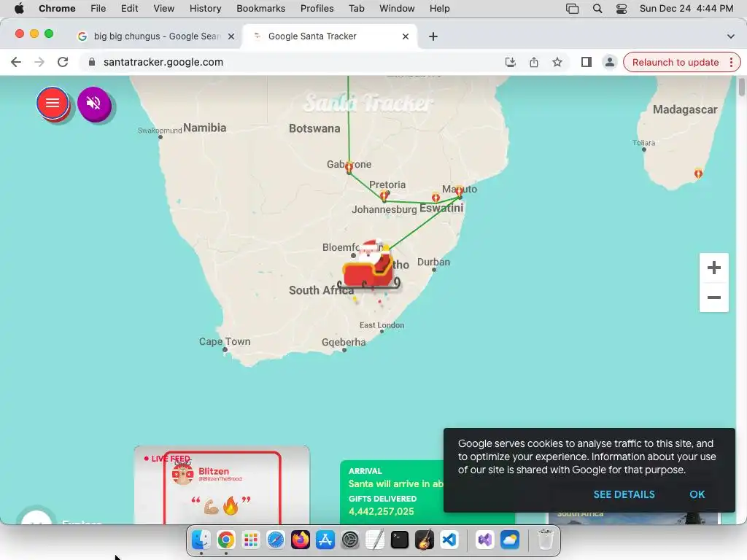The image size is (747, 560).
Task: Open Safari from the dock
Action: (275, 540)
